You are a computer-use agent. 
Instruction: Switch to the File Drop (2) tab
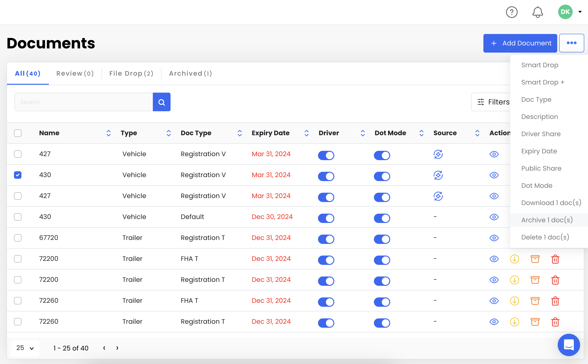131,73
